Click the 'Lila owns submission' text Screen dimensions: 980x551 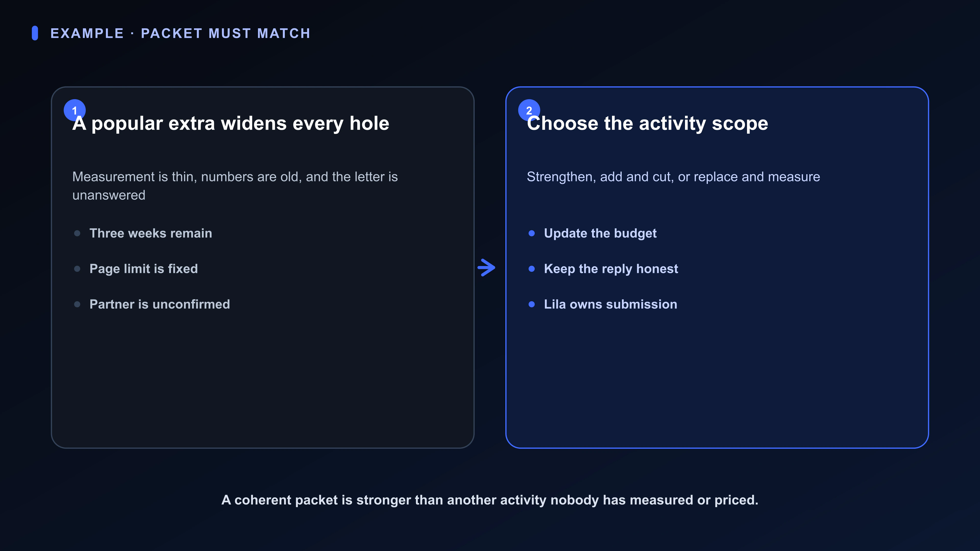click(x=611, y=304)
